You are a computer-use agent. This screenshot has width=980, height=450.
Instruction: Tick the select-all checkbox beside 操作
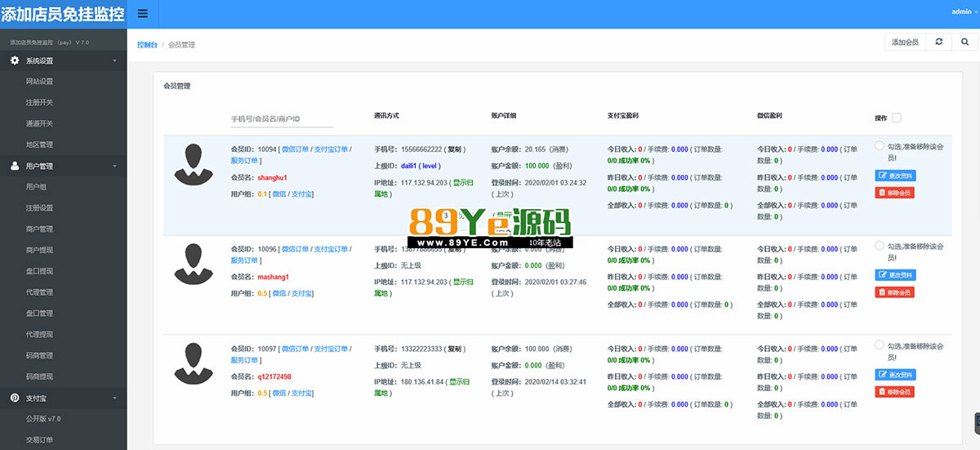[x=897, y=118]
